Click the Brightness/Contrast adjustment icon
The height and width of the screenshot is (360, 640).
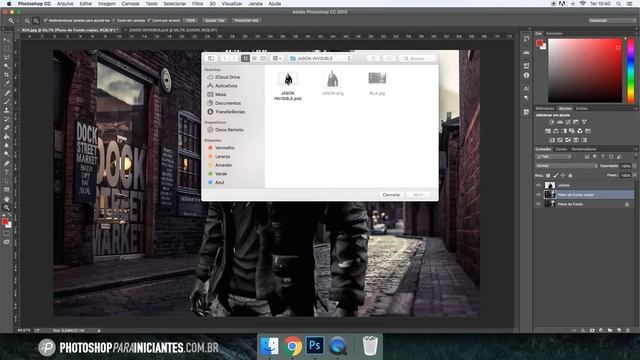[552, 122]
